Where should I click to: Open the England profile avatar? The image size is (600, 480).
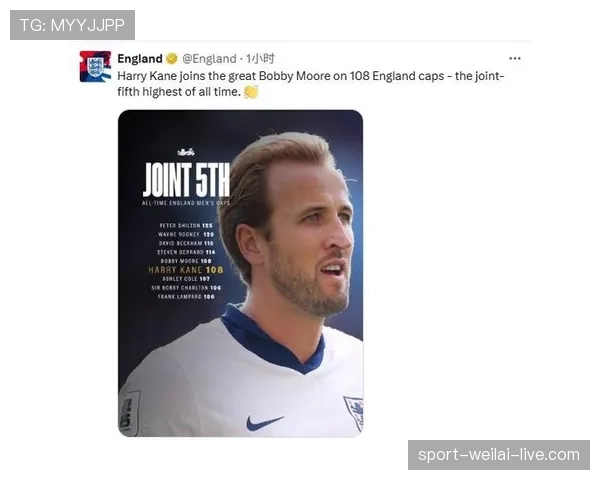pyautogui.click(x=95, y=66)
